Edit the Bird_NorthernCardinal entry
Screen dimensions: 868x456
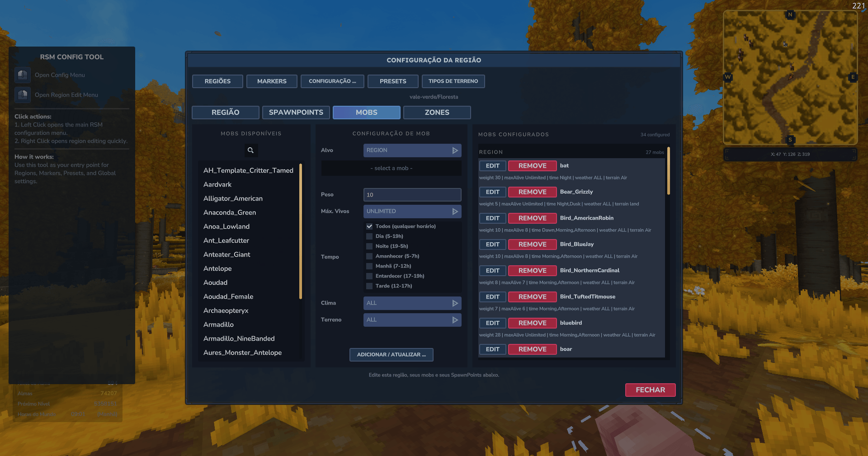pyautogui.click(x=493, y=271)
